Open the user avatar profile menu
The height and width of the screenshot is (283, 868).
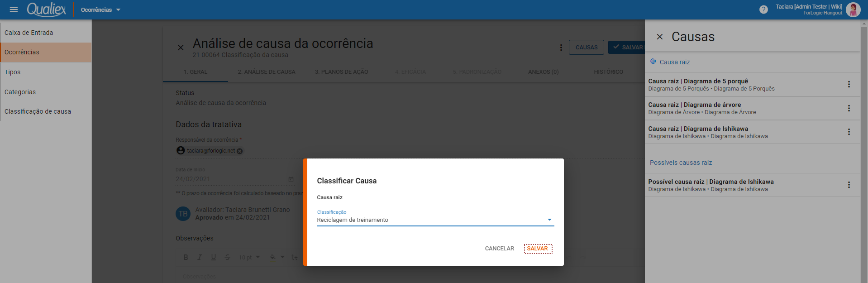coord(853,10)
